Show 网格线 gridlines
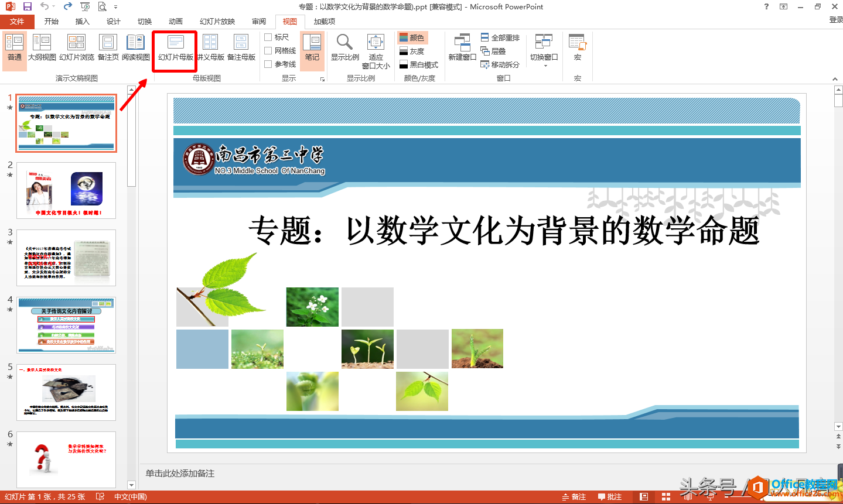 pyautogui.click(x=268, y=50)
